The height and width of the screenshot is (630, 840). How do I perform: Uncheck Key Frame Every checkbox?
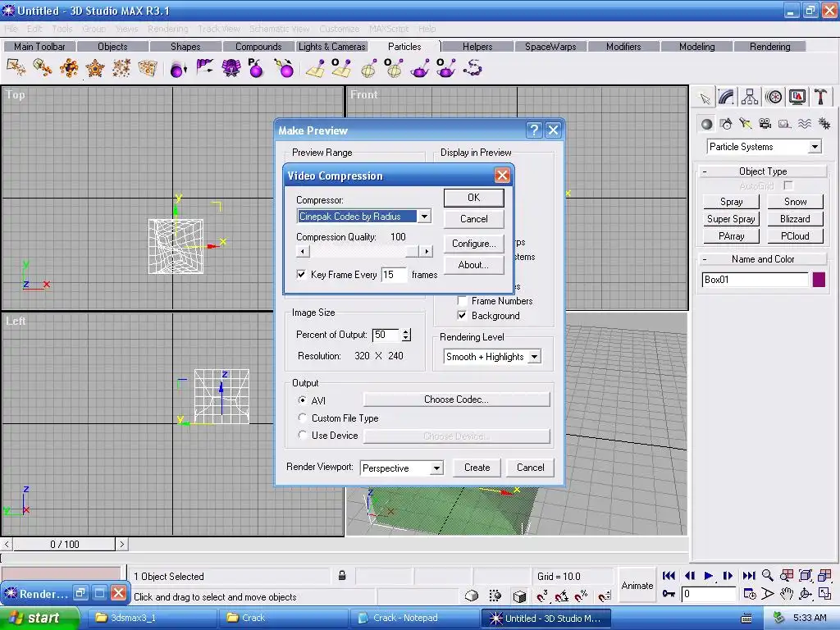pyautogui.click(x=301, y=274)
